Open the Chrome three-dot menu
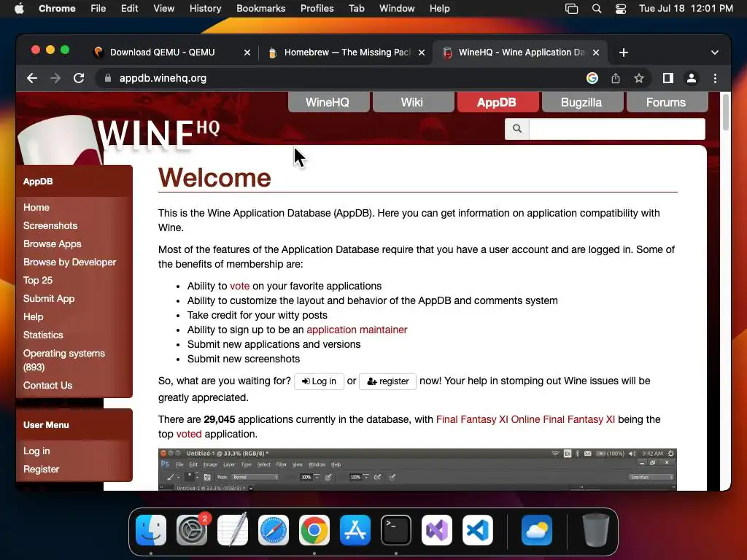The height and width of the screenshot is (560, 747). tap(715, 78)
